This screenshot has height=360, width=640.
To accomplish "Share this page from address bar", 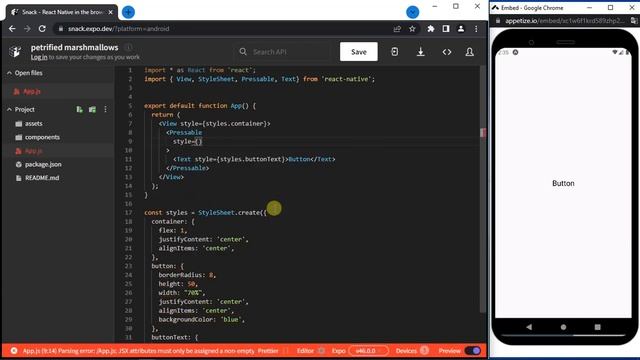I will point(397,29).
